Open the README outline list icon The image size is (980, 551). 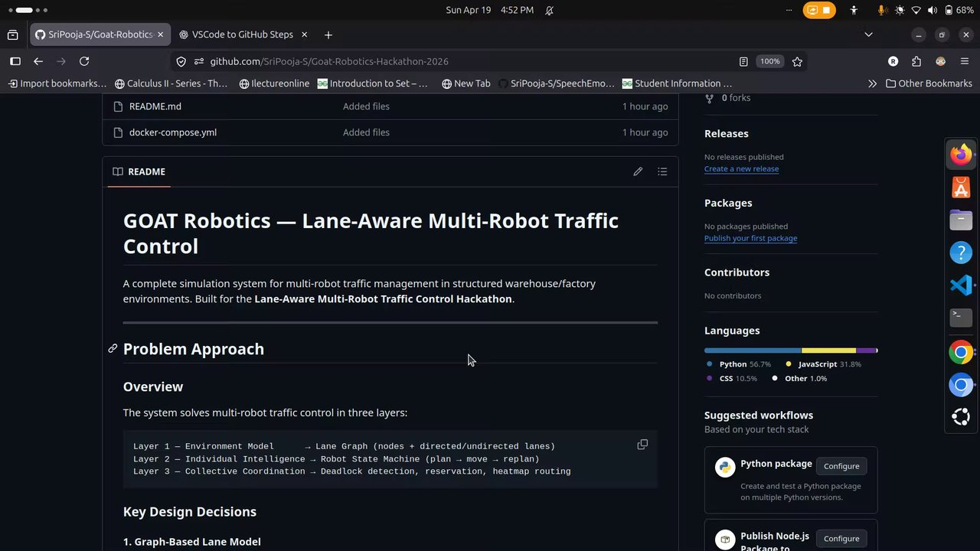pyautogui.click(x=662, y=171)
